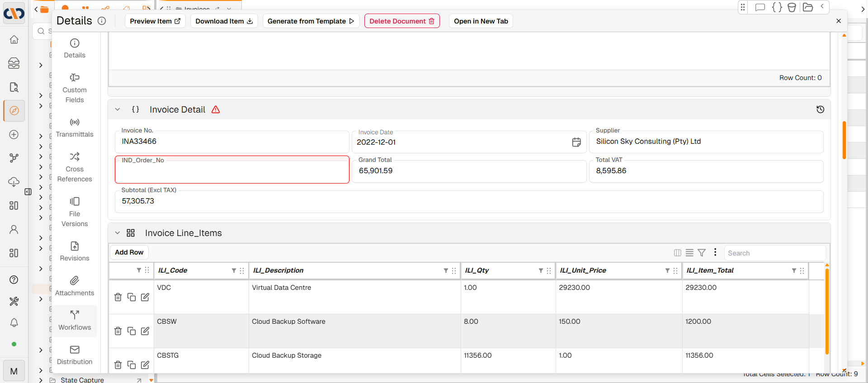868x383 pixels.
Task: Edit the CBSTG line item row
Action: (145, 365)
